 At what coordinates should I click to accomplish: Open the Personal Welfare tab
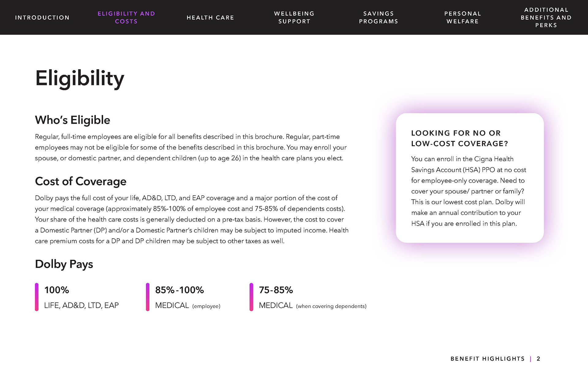pos(462,17)
